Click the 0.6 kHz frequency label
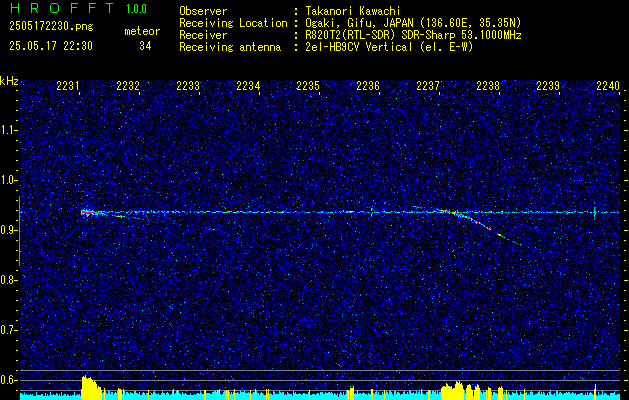 point(8,380)
